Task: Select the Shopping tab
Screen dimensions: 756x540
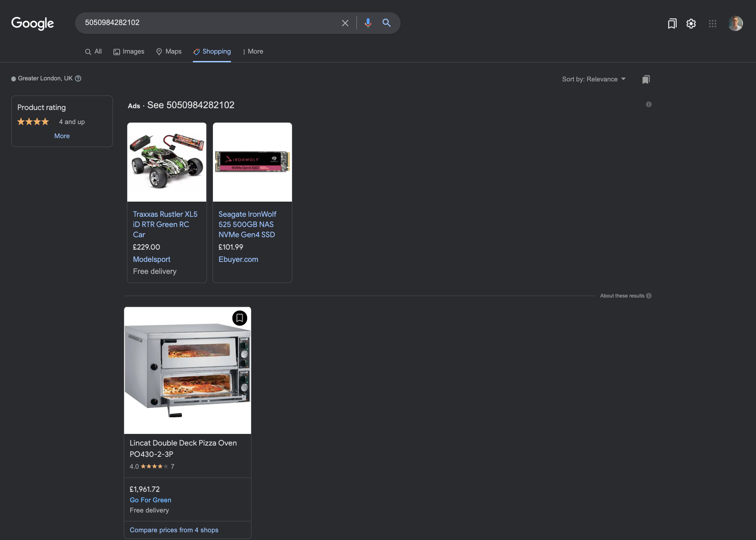Action: [212, 51]
